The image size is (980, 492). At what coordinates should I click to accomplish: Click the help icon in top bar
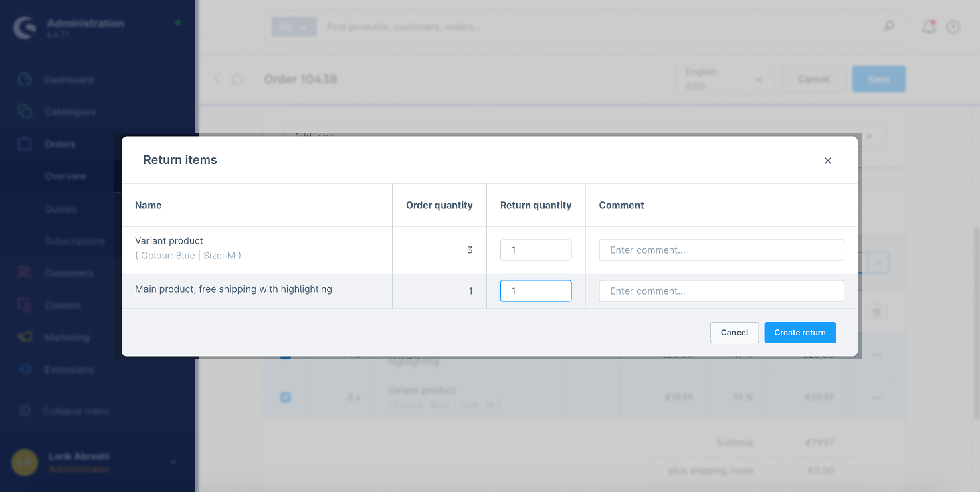[953, 27]
